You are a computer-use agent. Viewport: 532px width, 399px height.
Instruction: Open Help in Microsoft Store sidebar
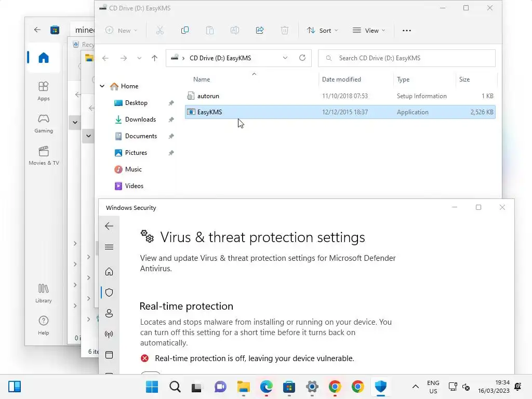pos(44,326)
